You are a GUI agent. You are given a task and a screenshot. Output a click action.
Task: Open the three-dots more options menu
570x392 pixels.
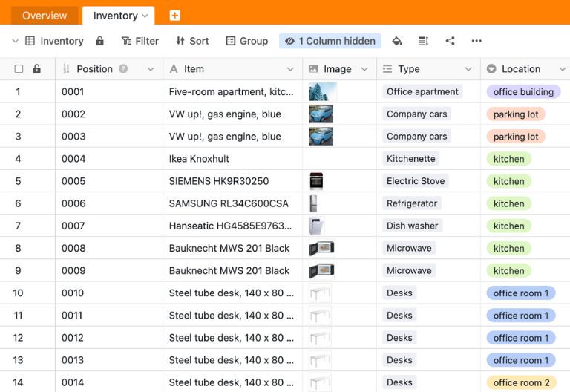pos(476,41)
